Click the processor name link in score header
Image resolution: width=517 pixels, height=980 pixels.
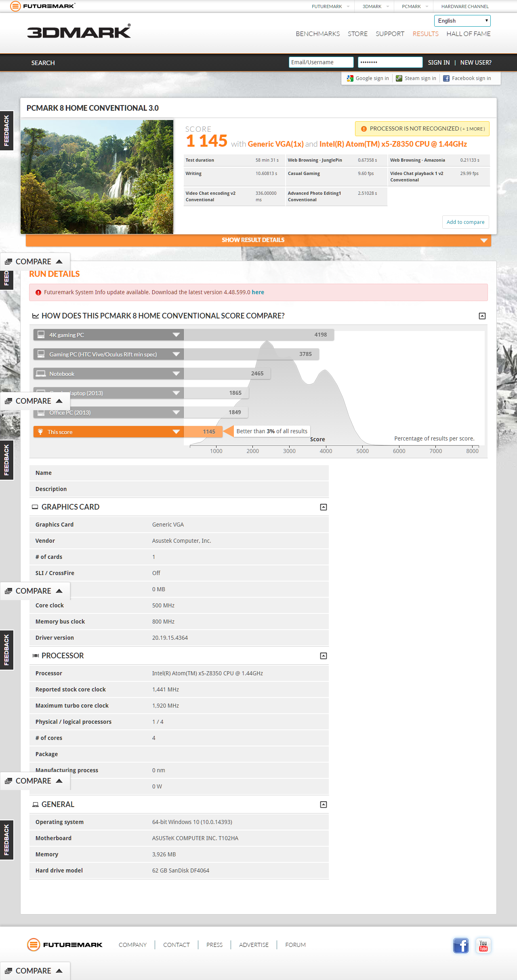[393, 144]
